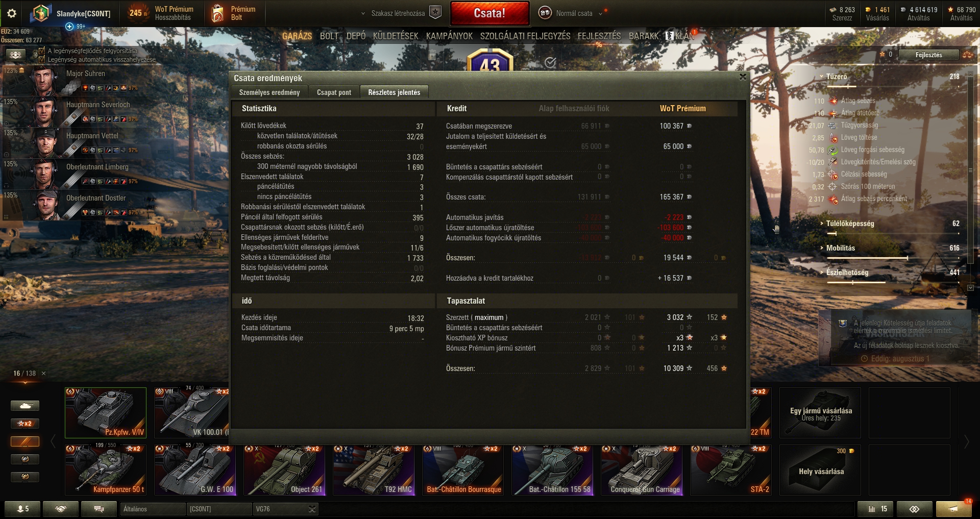Click the Vásárlás credits balance
This screenshot has width=980, height=519.
point(877,13)
